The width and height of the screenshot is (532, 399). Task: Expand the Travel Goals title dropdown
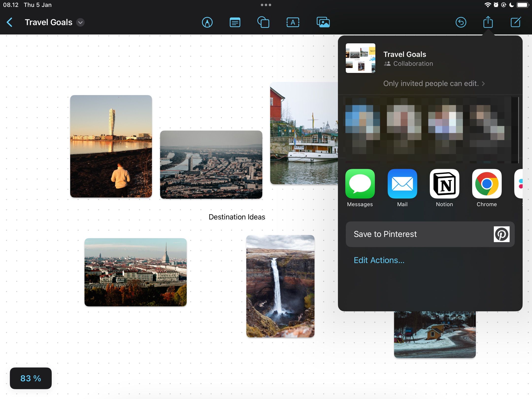pyautogui.click(x=80, y=22)
